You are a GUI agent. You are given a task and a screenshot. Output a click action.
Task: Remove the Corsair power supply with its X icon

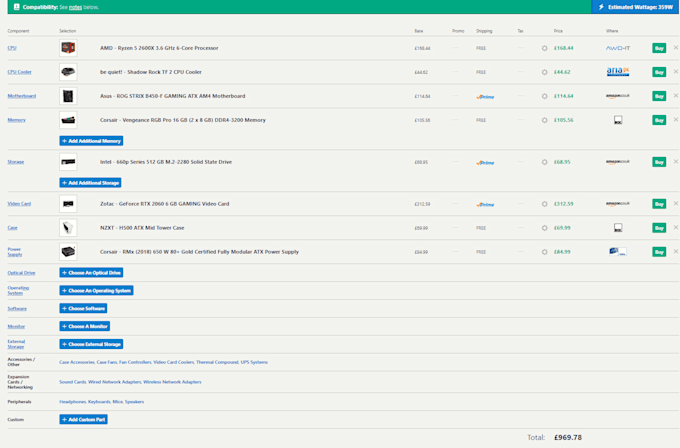(676, 251)
